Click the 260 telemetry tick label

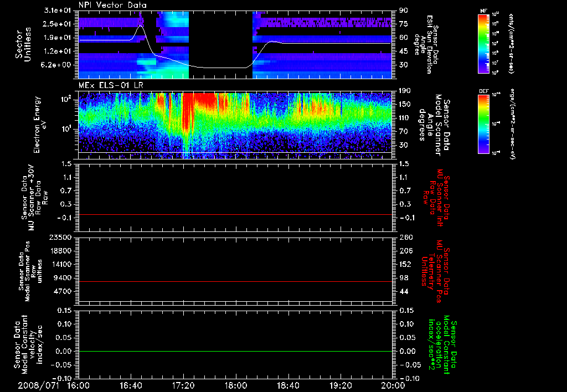(405, 237)
